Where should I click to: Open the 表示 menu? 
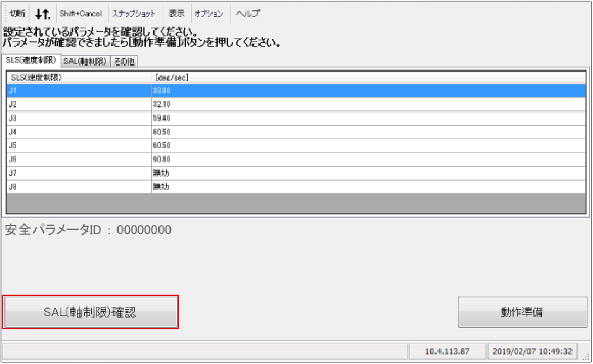177,14
